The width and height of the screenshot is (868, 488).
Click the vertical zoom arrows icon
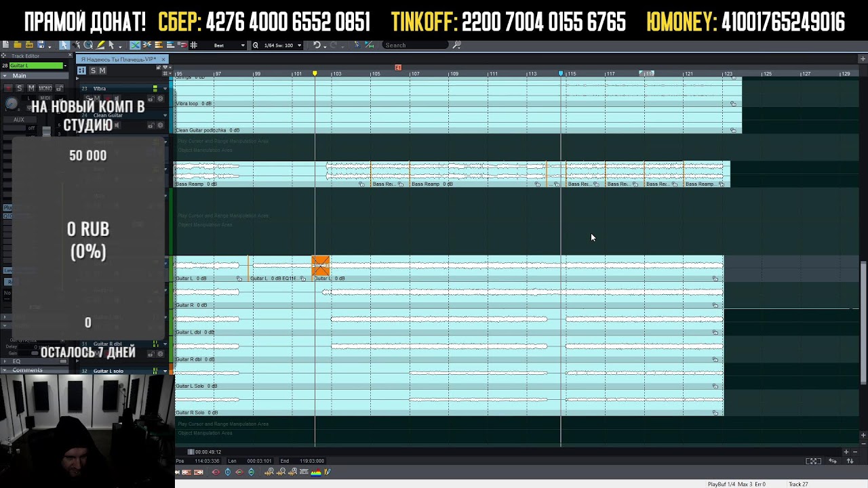coord(850,461)
